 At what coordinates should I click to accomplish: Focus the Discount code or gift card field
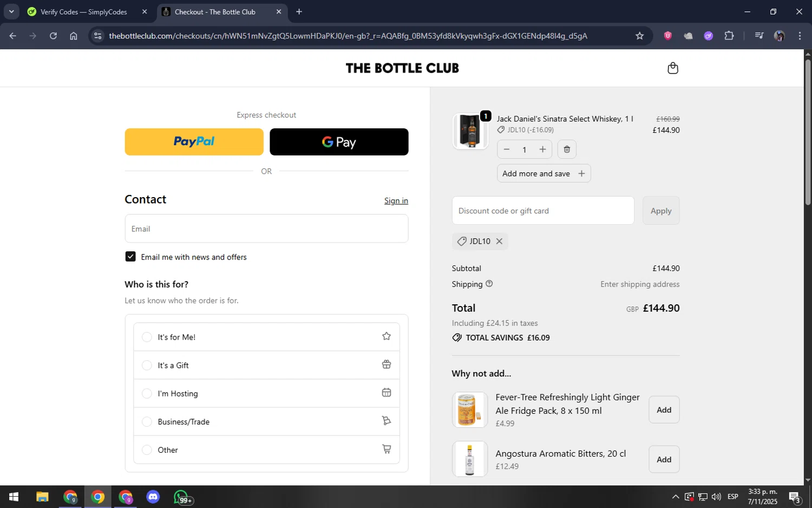543,211
